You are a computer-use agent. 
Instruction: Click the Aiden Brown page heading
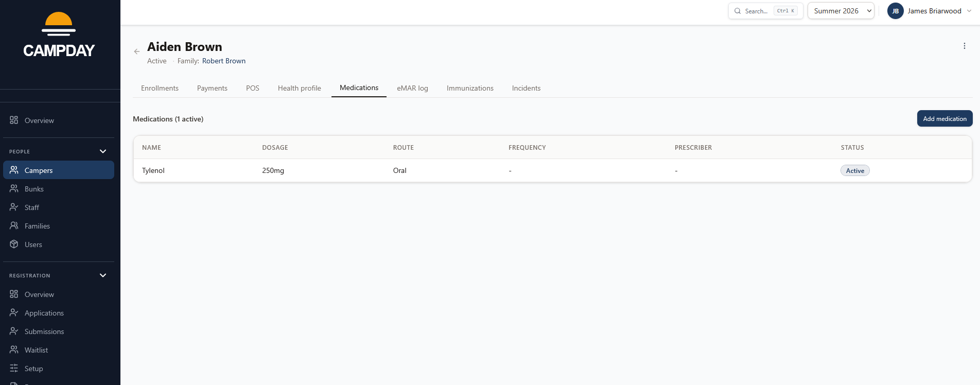pos(185,47)
